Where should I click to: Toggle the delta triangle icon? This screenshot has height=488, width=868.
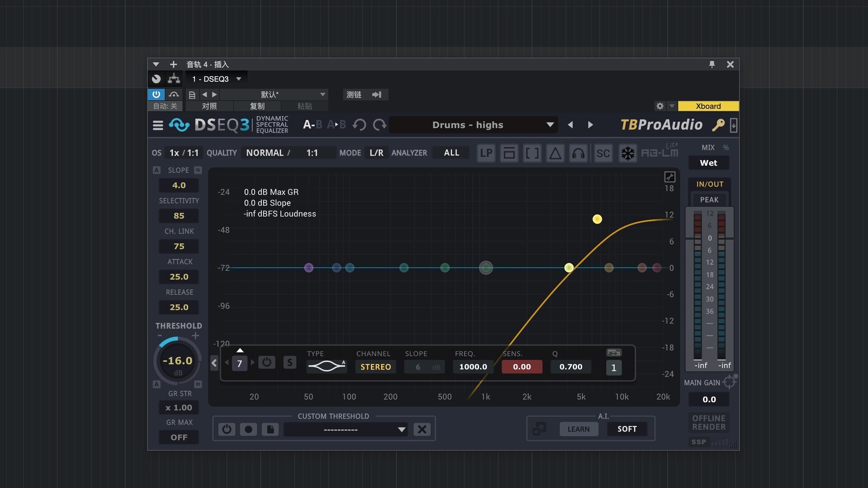pos(555,153)
